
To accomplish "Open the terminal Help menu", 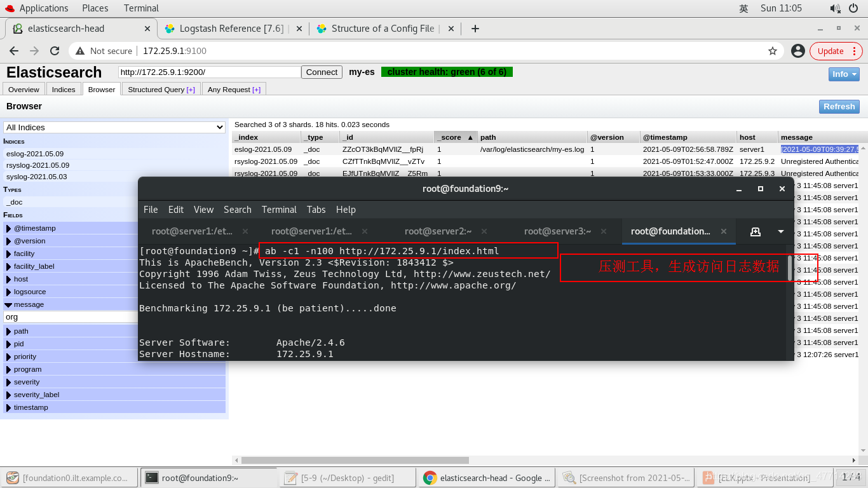I will pyautogui.click(x=346, y=210).
